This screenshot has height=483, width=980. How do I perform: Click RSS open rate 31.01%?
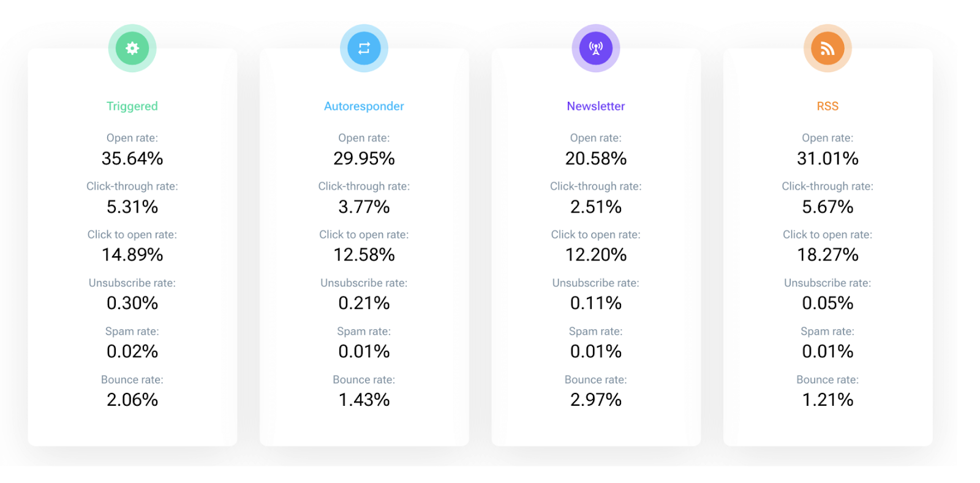[x=827, y=158]
